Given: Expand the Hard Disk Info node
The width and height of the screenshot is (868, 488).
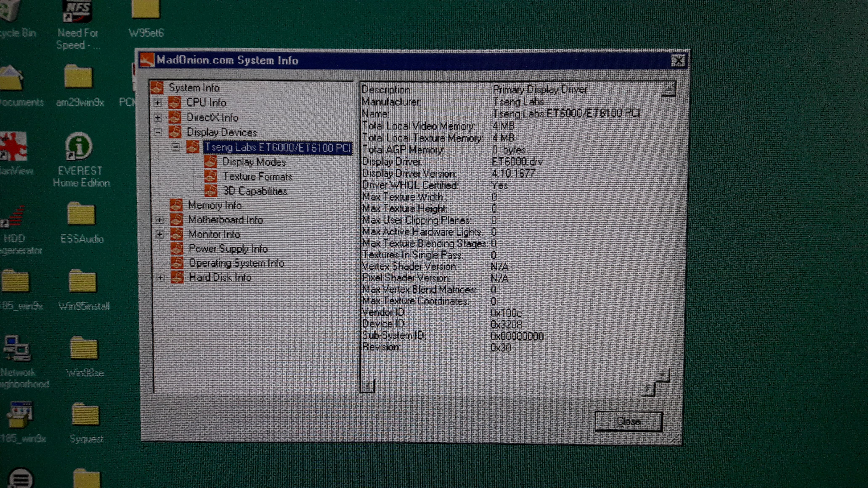Looking at the screenshot, I should 160,278.
